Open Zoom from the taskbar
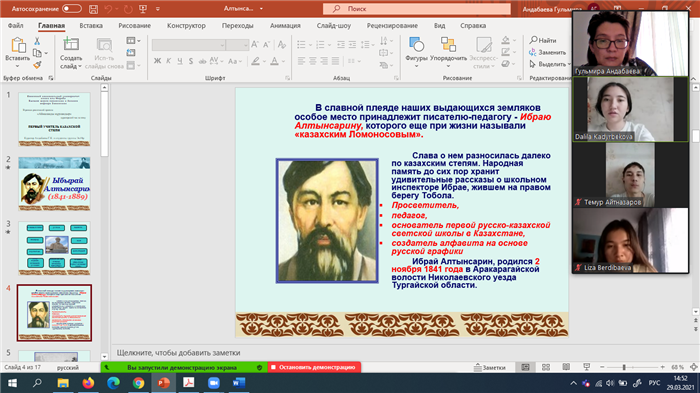The height and width of the screenshot is (393, 700). tap(213, 383)
